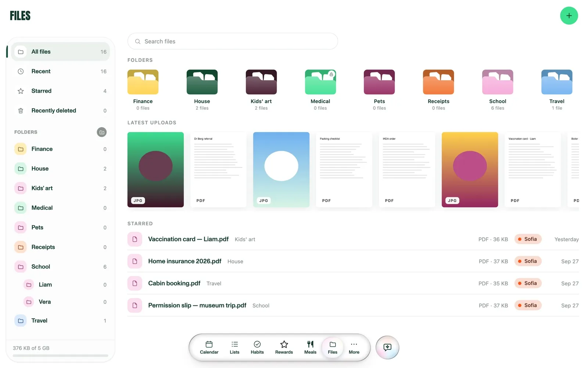Open the Finance folder tile

(143, 90)
